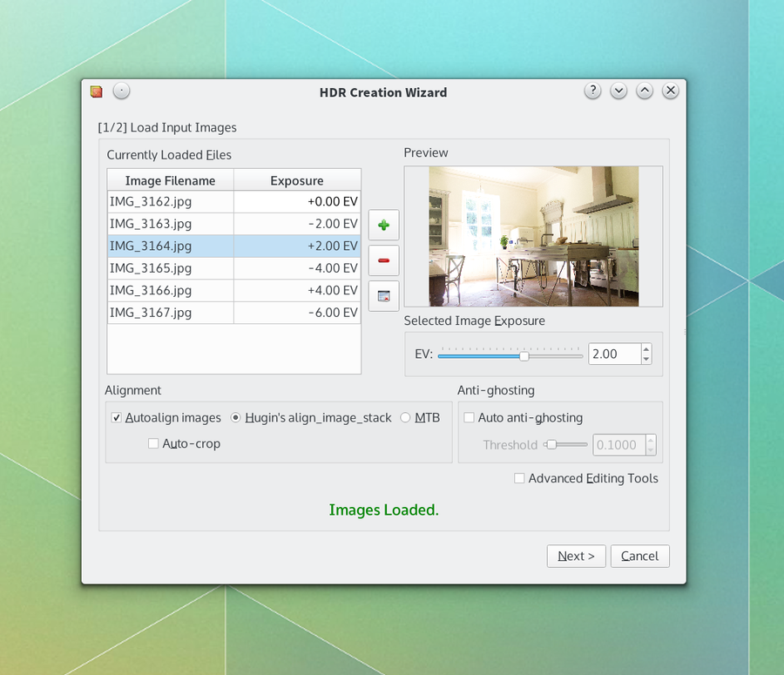Sort by Exposure column header
Image resolution: width=784 pixels, height=675 pixels.
click(297, 180)
